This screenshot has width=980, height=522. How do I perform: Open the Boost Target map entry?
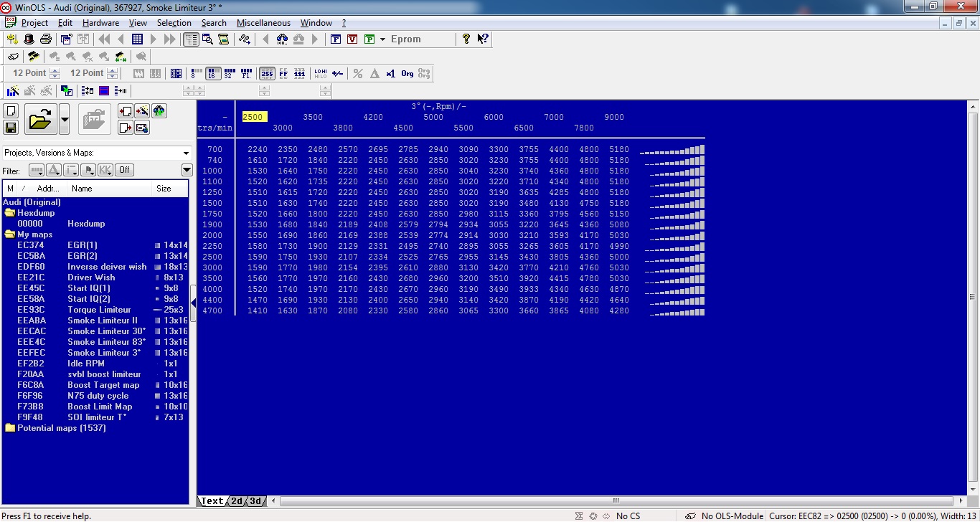coord(103,385)
